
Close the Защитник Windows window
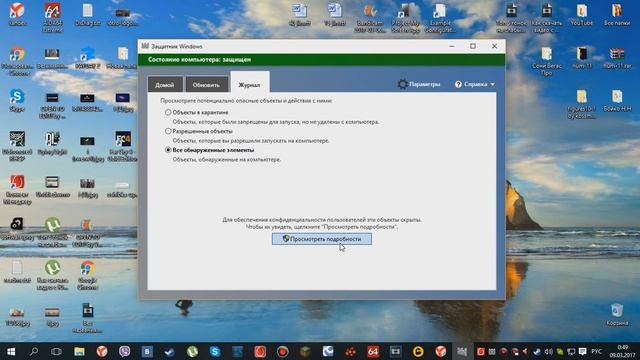click(x=494, y=46)
